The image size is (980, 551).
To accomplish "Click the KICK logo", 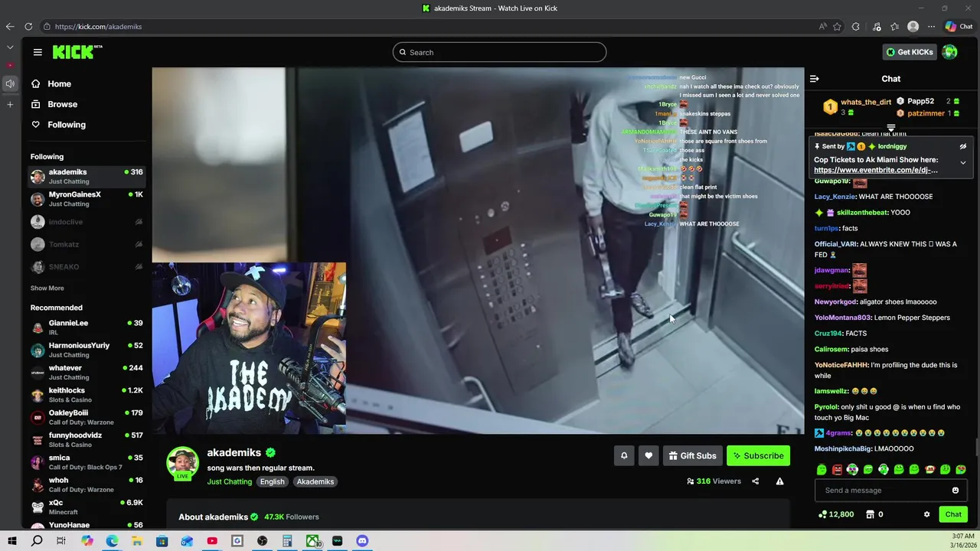I will (x=77, y=52).
